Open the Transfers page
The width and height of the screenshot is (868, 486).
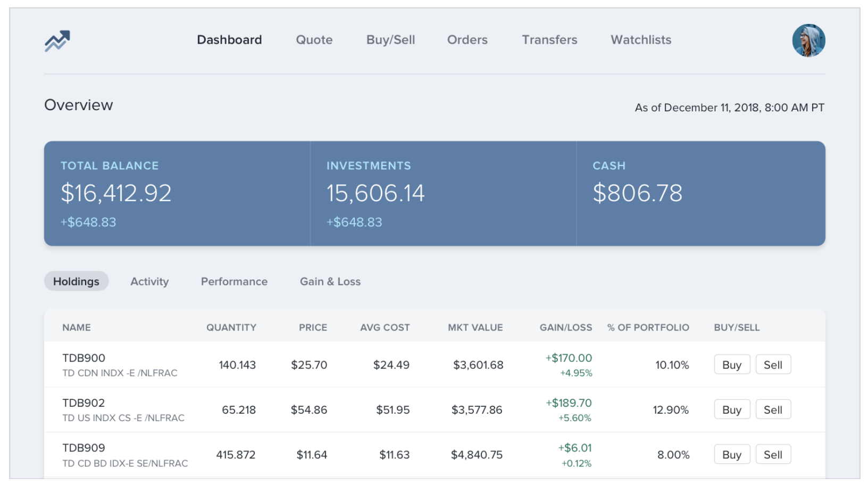tap(549, 40)
